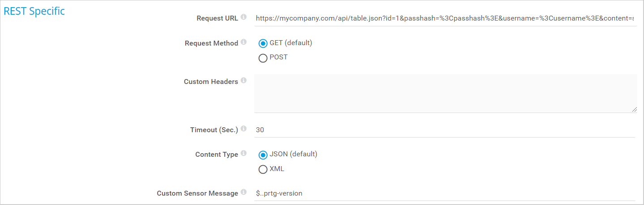644x205 pixels.
Task: Switch content type to XML
Action: (x=263, y=169)
